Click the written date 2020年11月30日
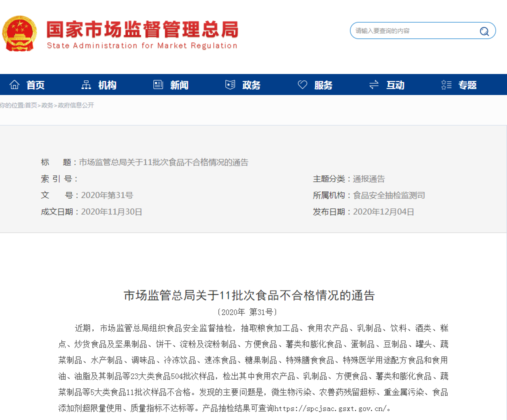The height and width of the screenshot is (420, 507). pyautogui.click(x=111, y=212)
